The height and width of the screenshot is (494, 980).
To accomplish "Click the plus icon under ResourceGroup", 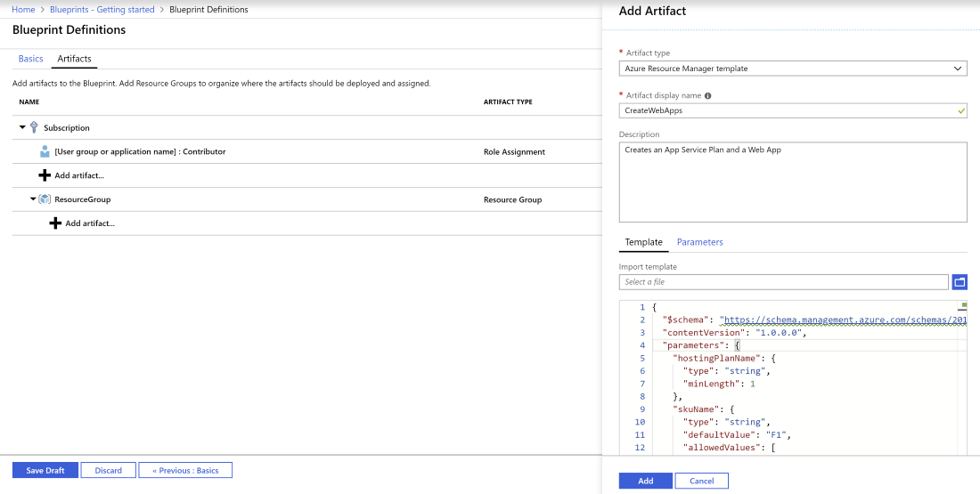I will coord(55,223).
